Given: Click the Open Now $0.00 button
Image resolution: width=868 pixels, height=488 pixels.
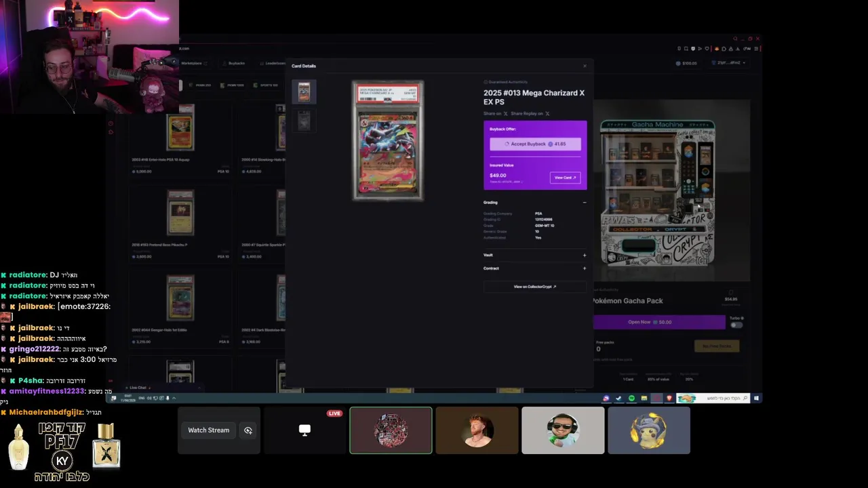Looking at the screenshot, I should 659,322.
